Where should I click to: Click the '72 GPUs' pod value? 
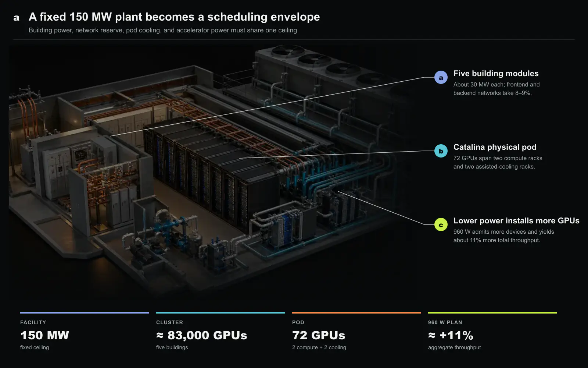pos(319,335)
